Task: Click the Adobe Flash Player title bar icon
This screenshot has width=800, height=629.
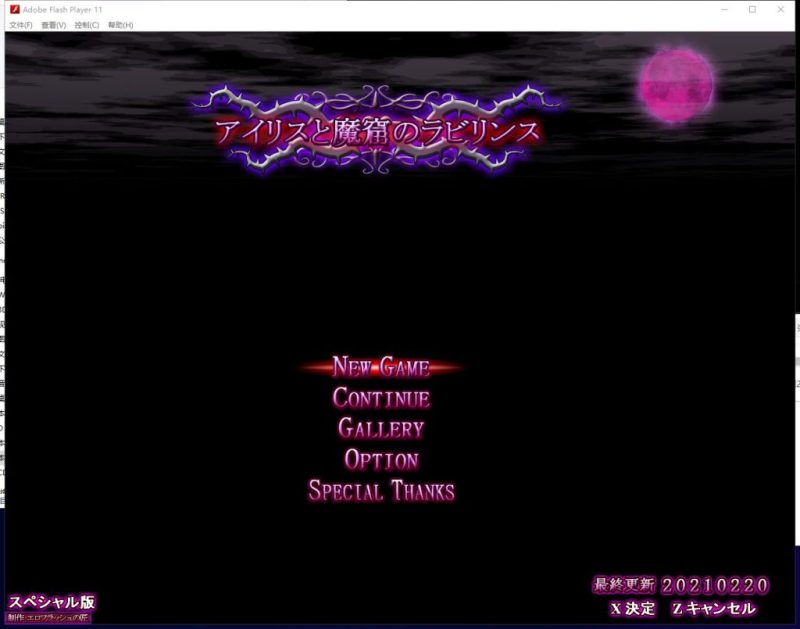Action: click(x=15, y=9)
